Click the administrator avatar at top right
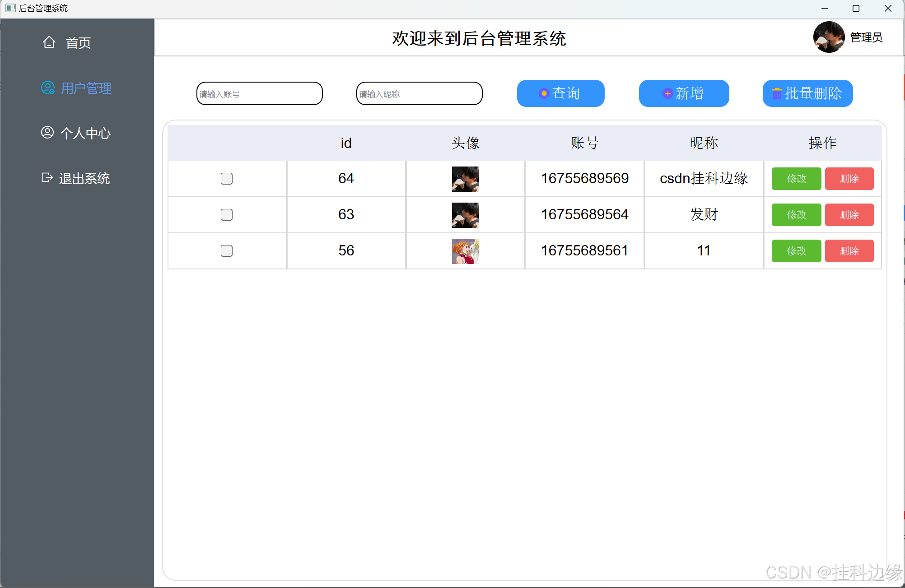 tap(829, 37)
